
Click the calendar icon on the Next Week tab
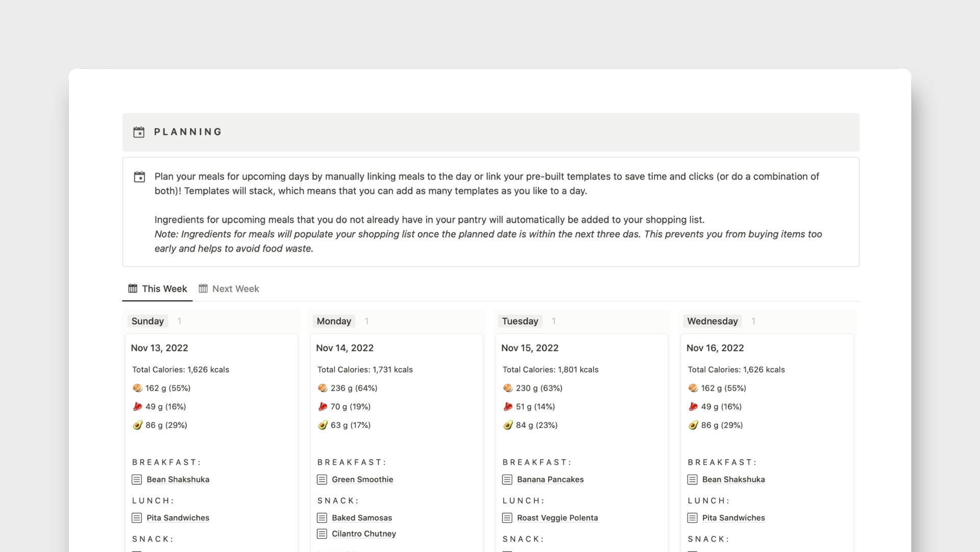pyautogui.click(x=202, y=289)
